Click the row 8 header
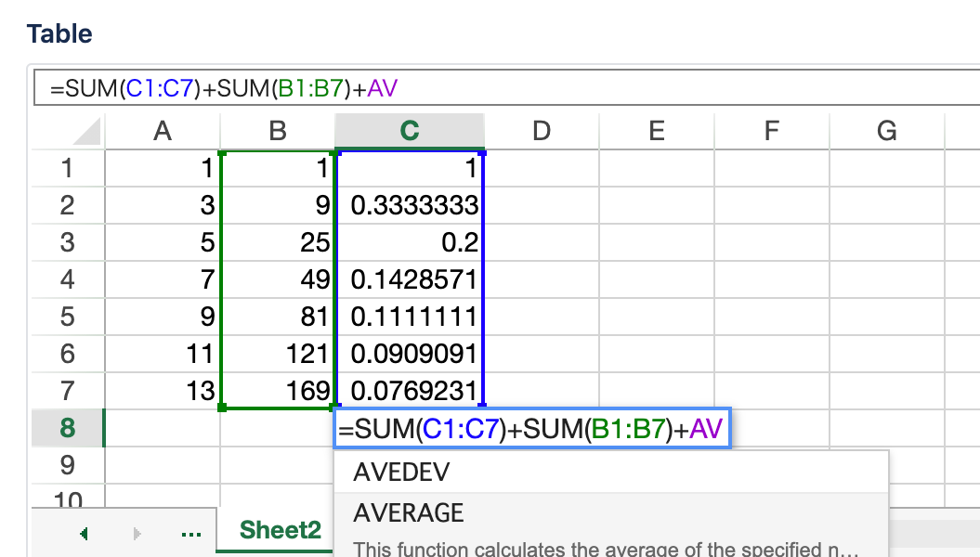Screen dimensions: 980x557 (67, 428)
